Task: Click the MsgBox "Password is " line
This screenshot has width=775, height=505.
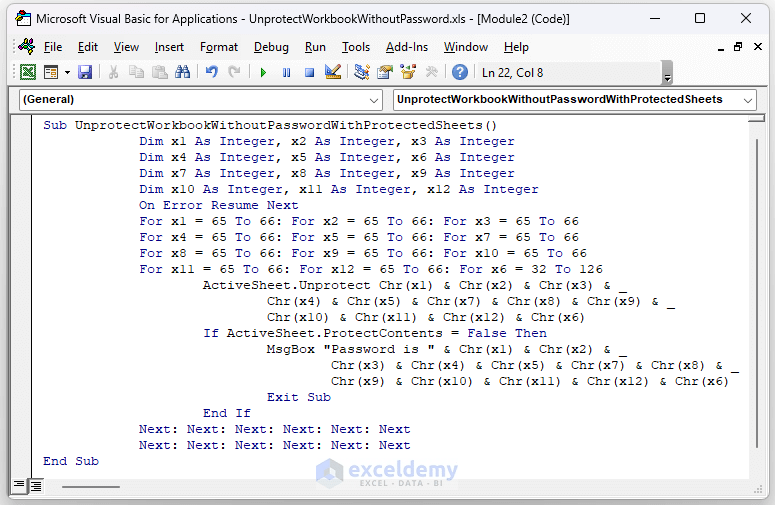Action: 447,349
